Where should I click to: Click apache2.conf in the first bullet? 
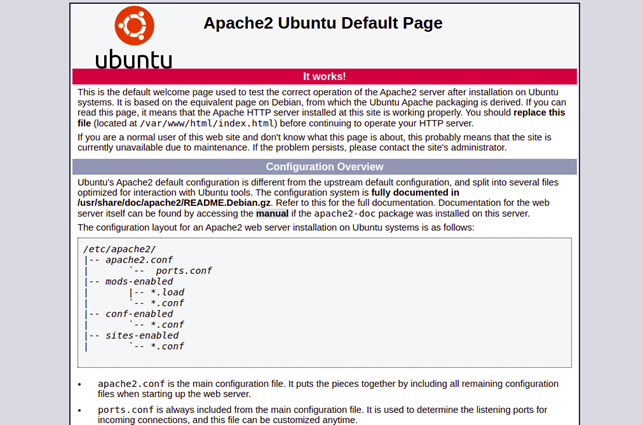tap(131, 384)
